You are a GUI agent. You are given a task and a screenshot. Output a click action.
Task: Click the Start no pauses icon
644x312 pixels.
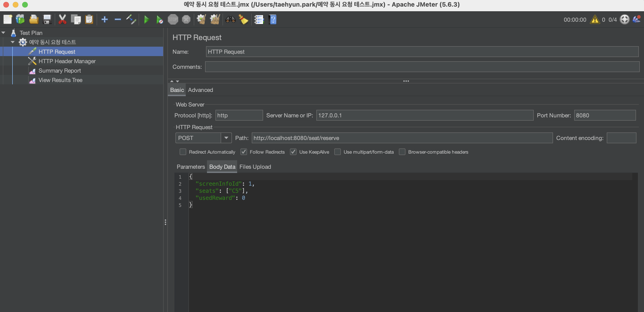point(160,19)
